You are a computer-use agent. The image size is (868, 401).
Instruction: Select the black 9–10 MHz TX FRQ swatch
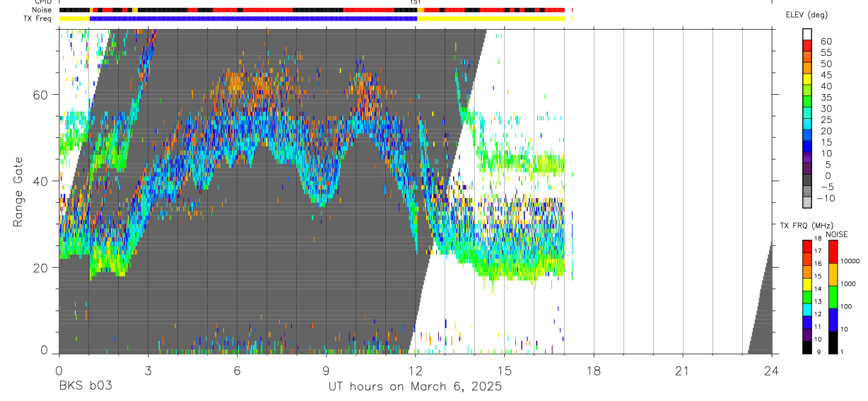click(x=807, y=347)
